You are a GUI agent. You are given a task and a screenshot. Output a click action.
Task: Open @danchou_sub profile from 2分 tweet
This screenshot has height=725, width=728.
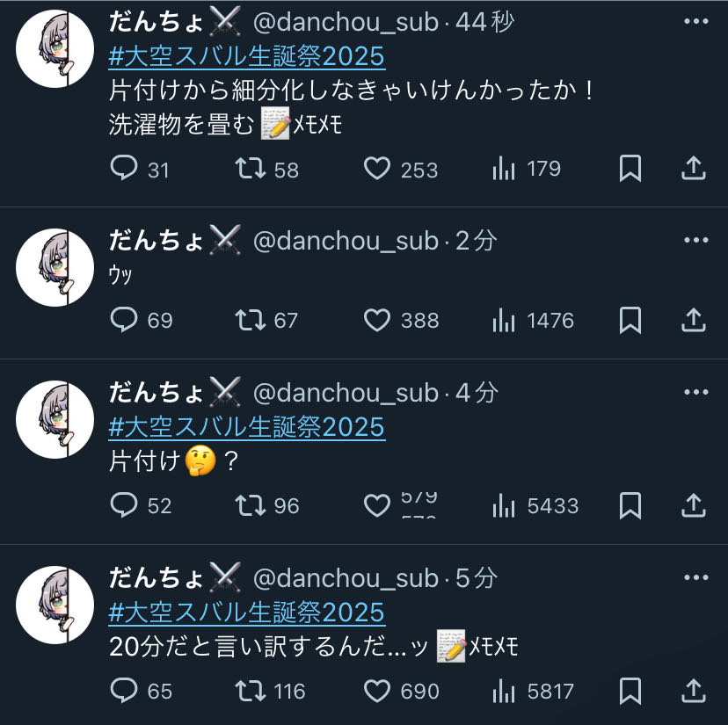click(346, 241)
